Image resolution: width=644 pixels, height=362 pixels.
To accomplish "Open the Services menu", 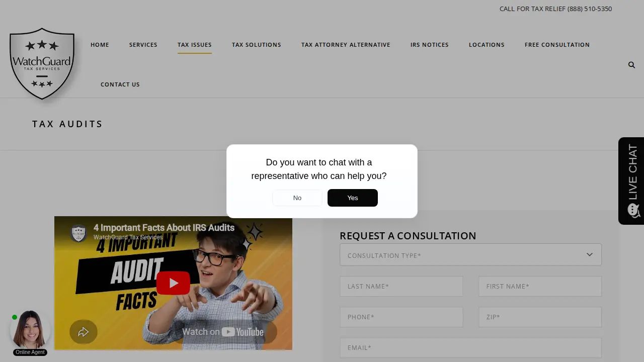I will click(143, 45).
